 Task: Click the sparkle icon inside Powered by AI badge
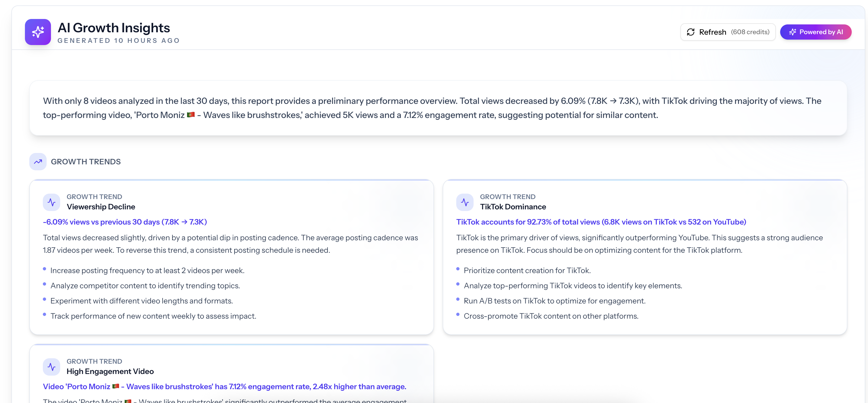coord(793,32)
